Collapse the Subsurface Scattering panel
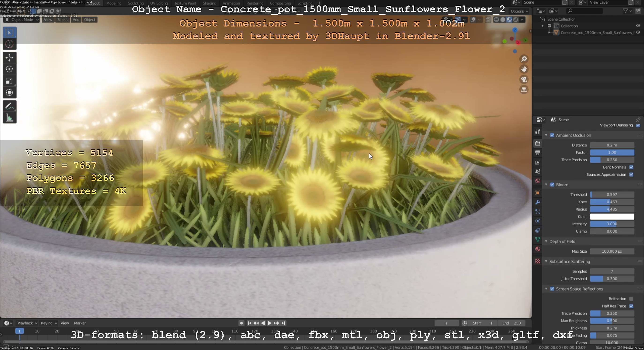The width and height of the screenshot is (644, 350). [x=546, y=261]
